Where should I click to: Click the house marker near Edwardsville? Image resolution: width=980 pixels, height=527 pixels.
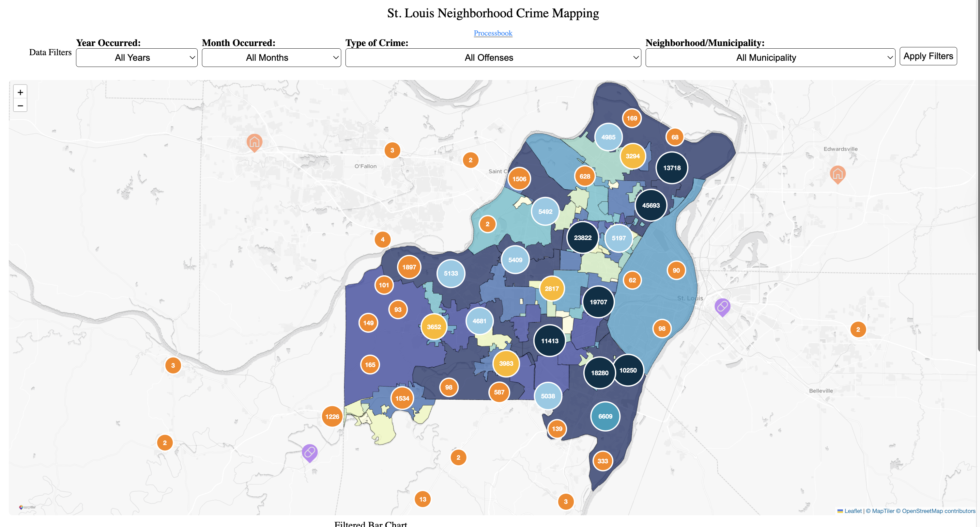(837, 174)
